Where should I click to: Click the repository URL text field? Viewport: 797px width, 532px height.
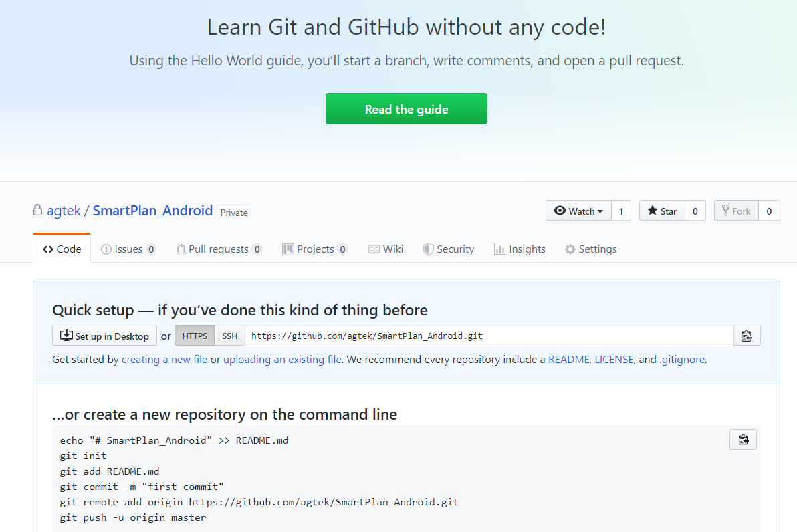[488, 336]
